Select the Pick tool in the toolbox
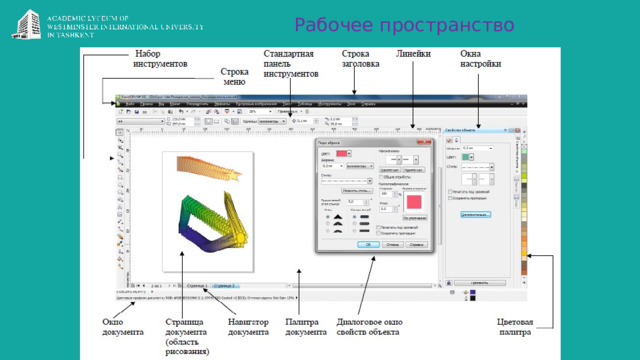The width and height of the screenshot is (640, 360). pos(120,132)
